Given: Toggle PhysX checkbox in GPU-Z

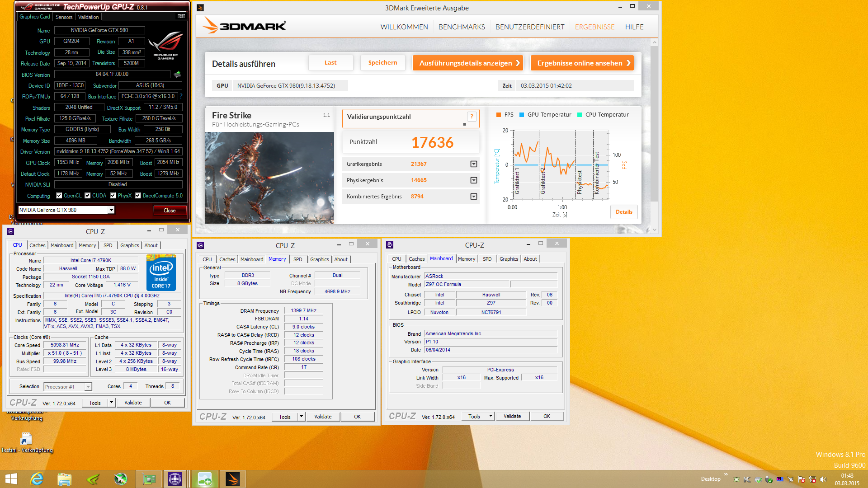Looking at the screenshot, I should click(x=113, y=196).
